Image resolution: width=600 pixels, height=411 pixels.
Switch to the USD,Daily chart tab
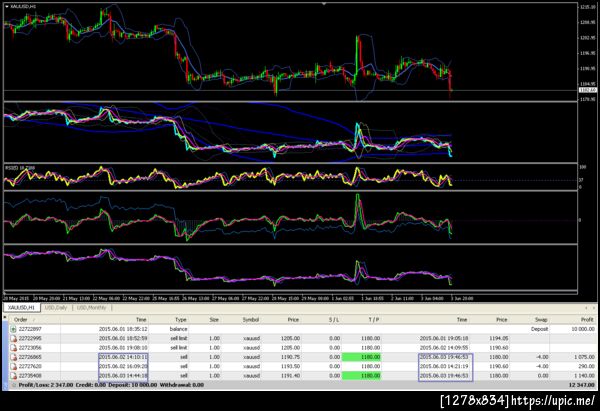[56, 308]
